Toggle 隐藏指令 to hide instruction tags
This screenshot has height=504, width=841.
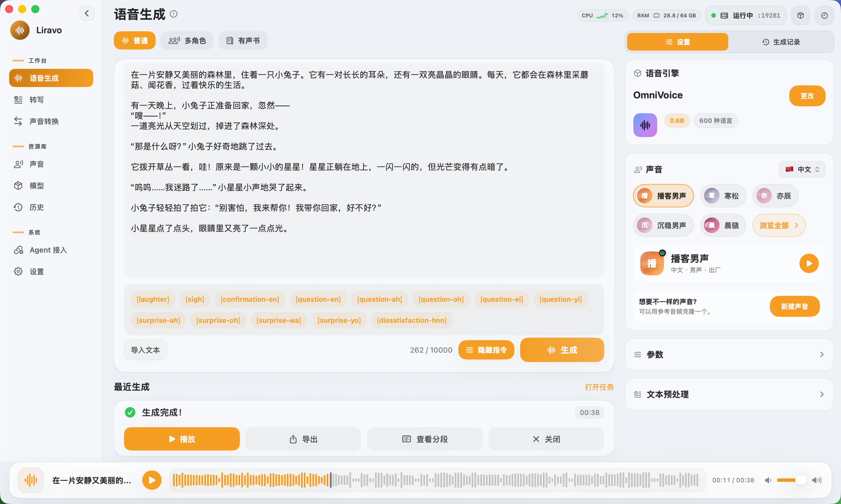pyautogui.click(x=486, y=350)
